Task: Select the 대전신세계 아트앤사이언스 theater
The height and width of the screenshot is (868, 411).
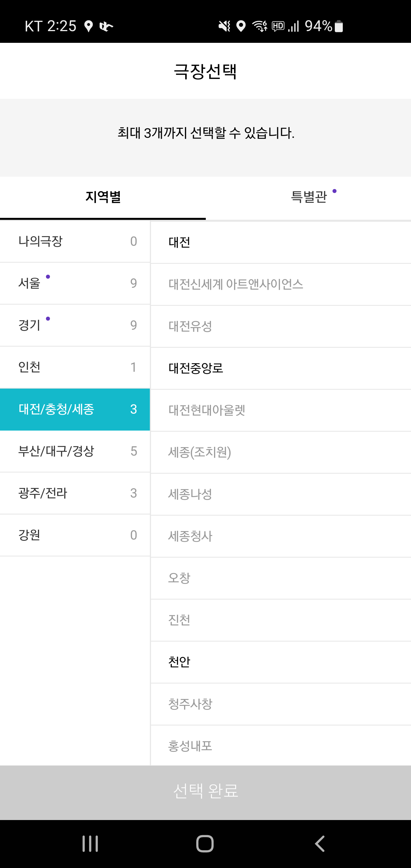Action: click(280, 284)
